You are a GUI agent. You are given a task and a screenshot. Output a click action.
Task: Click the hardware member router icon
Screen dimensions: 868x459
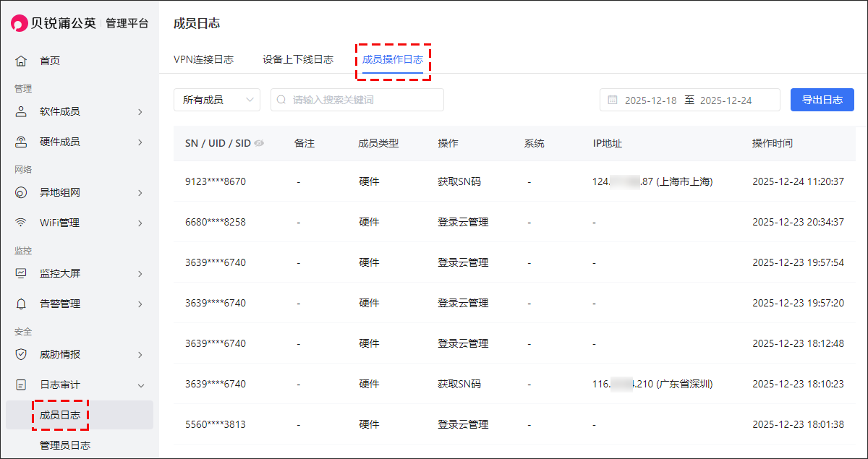tap(21, 142)
